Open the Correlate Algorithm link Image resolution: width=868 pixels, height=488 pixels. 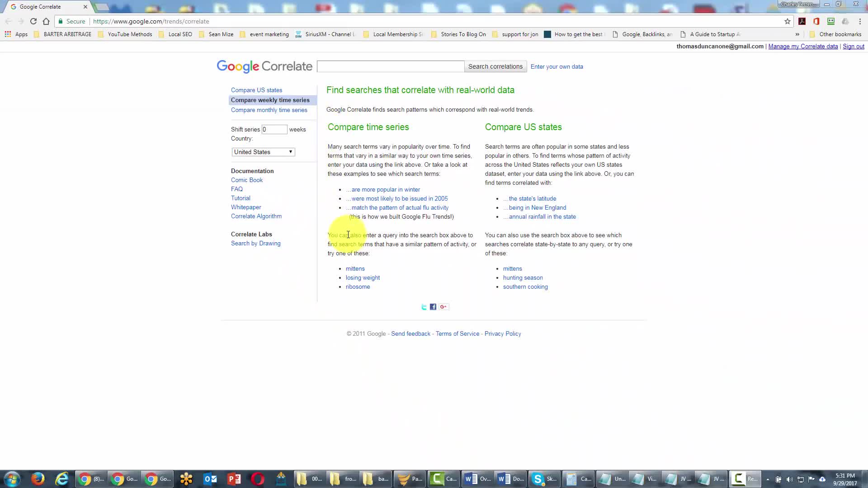click(x=256, y=216)
